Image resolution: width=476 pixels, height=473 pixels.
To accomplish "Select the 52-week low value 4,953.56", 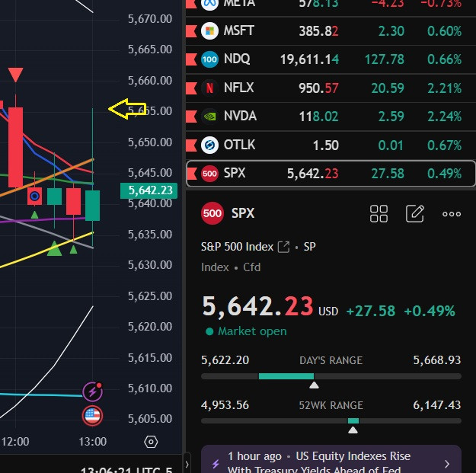I will click(x=225, y=405).
